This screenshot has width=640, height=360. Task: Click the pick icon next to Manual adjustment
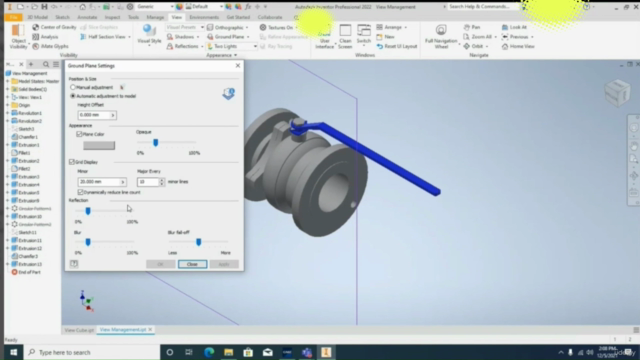pyautogui.click(x=122, y=87)
